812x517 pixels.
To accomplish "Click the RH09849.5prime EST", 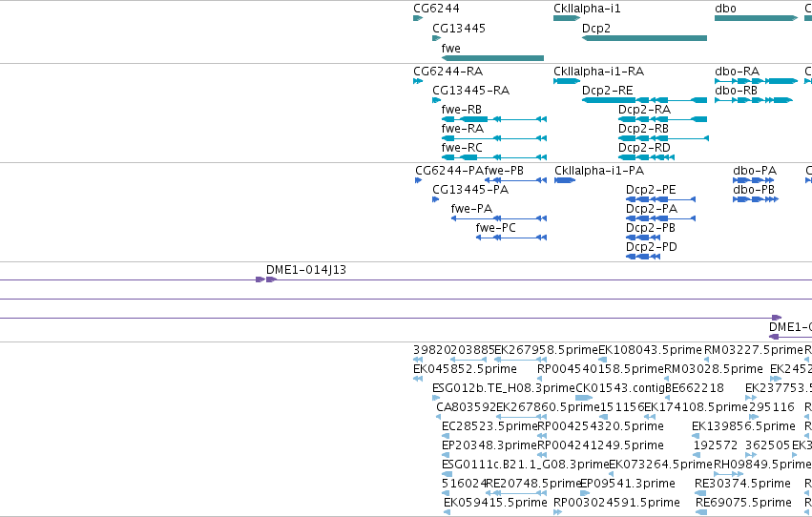I will point(729,474).
